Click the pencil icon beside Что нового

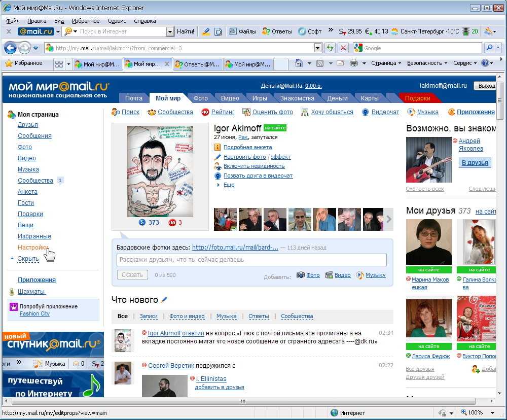[x=164, y=300]
